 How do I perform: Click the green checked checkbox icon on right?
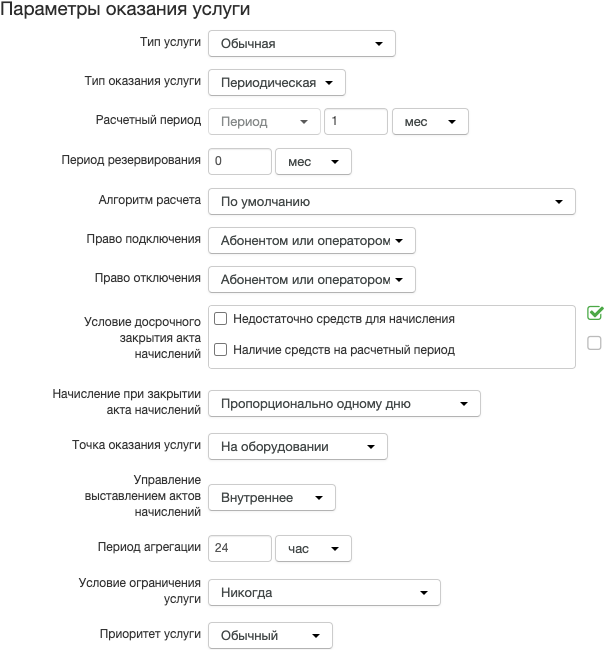click(x=595, y=313)
